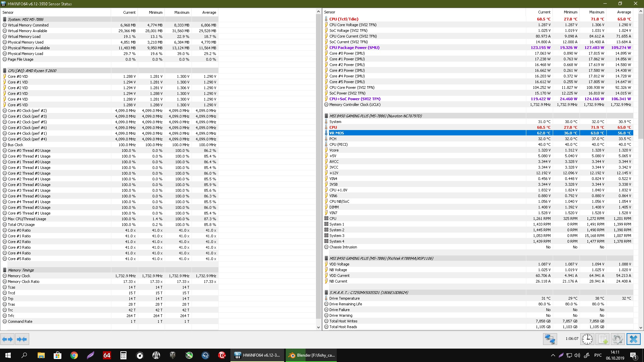Click the Memory Timings group header
644x362 pixels.
point(21,270)
